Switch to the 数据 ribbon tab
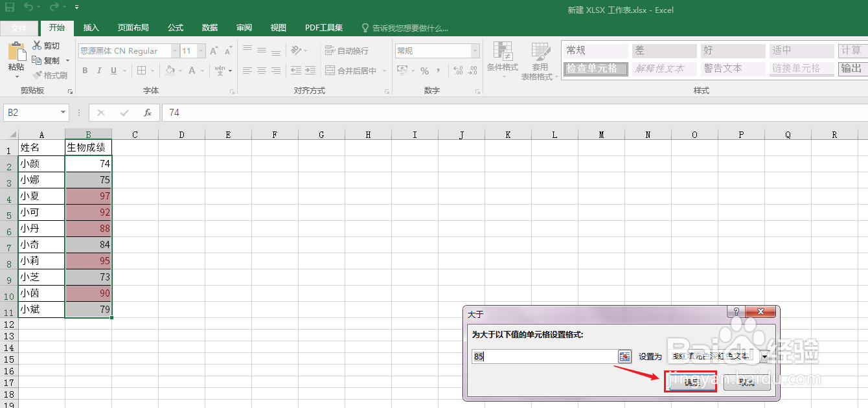The image size is (868, 408). [209, 27]
